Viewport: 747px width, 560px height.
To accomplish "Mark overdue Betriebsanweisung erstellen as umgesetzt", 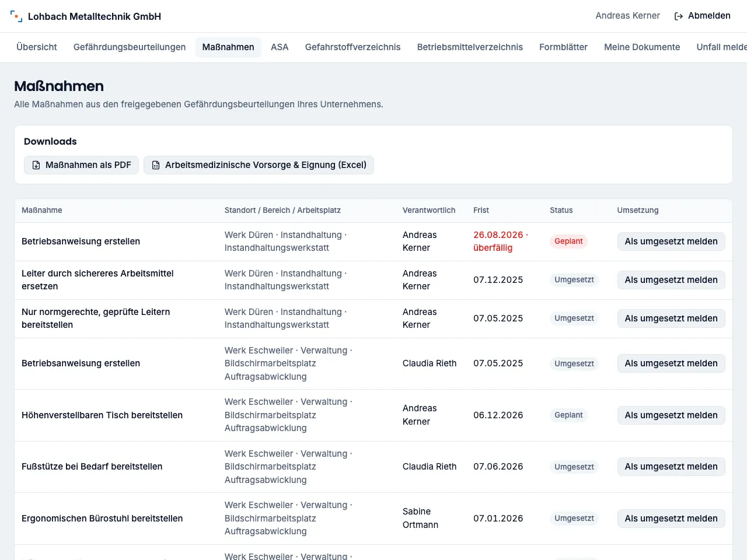I will tap(671, 242).
